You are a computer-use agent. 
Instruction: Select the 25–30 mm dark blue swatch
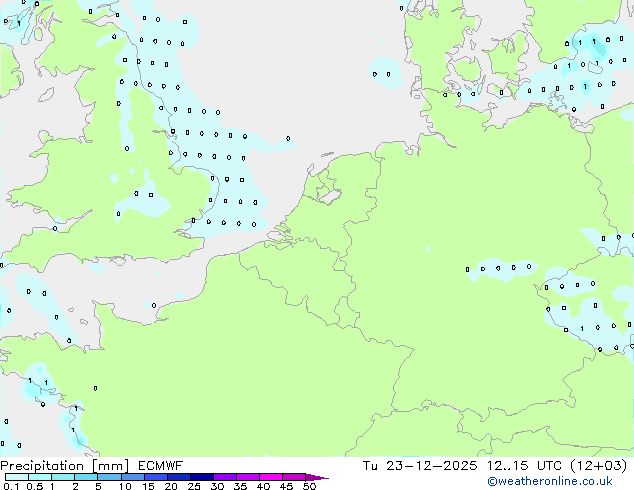(x=202, y=477)
